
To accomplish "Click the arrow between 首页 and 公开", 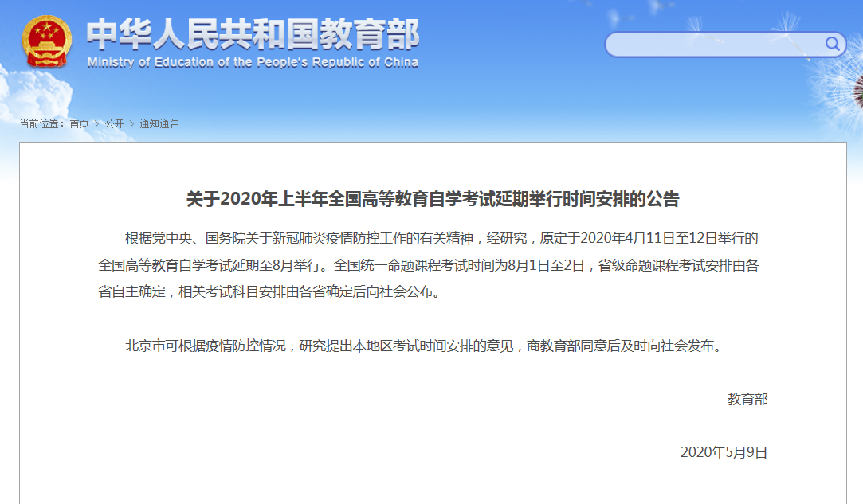I will coord(96,123).
